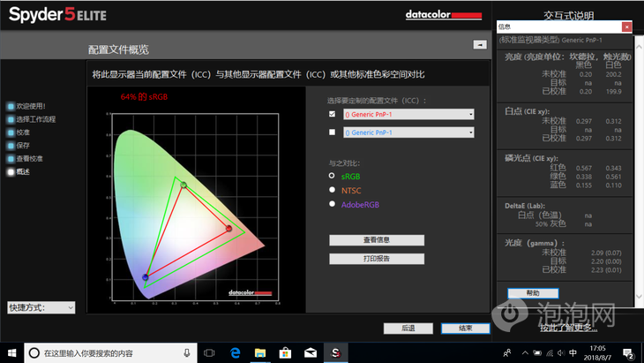
Task: Open the clock showing 17:05
Action: tap(597, 352)
